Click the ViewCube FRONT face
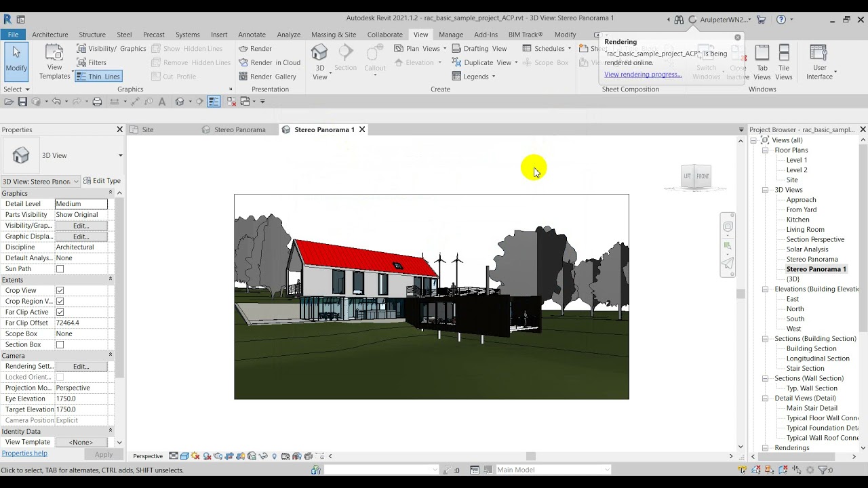The image size is (868, 488). pyautogui.click(x=703, y=176)
